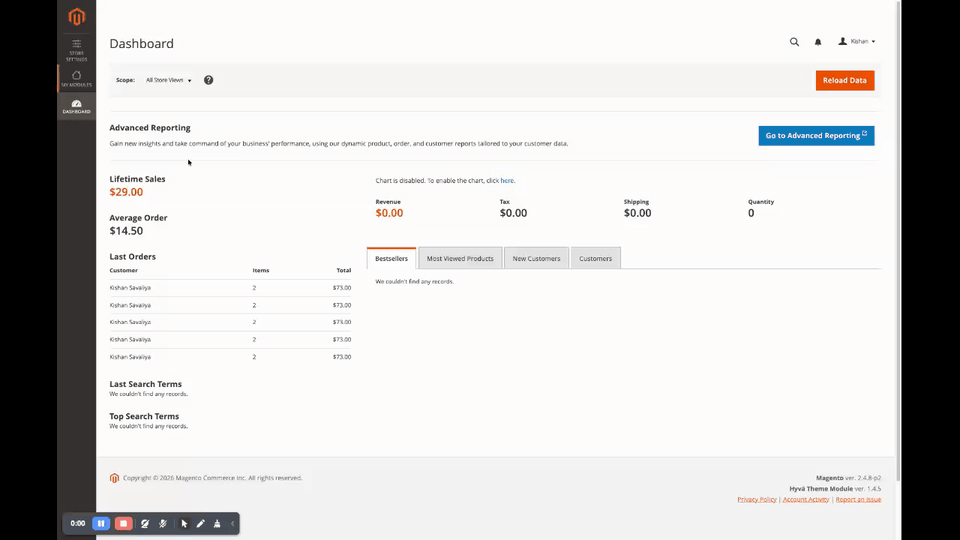Click the Lifetime Sales $29.00 value
960x540 pixels.
coord(126,192)
